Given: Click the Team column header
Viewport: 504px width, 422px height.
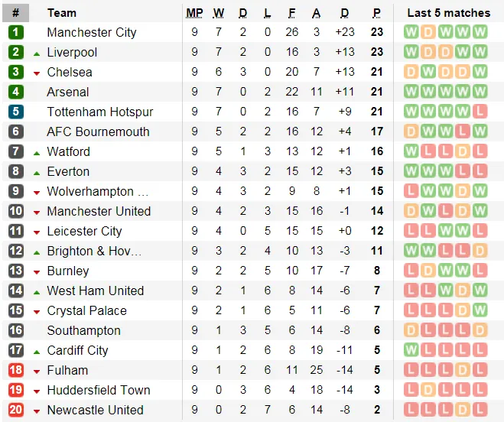Looking at the screenshot, I should coord(61,13).
